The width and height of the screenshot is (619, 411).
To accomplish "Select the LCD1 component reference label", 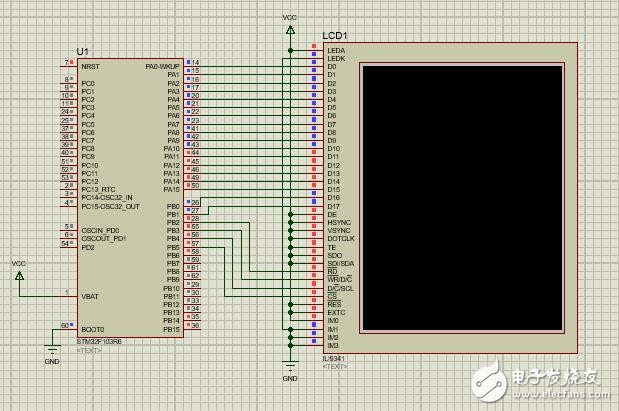I will coord(335,36).
